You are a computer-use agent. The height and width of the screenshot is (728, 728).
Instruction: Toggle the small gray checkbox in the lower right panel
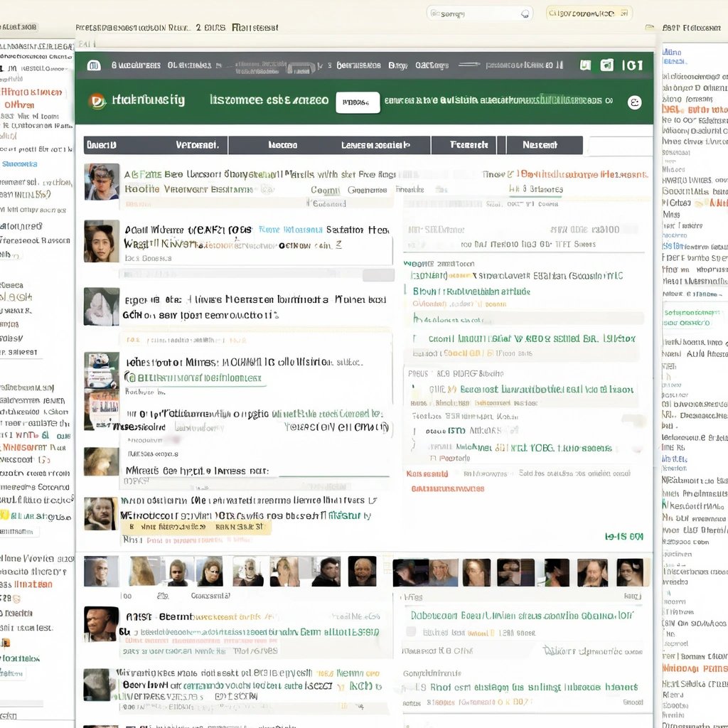pyautogui.click(x=411, y=631)
